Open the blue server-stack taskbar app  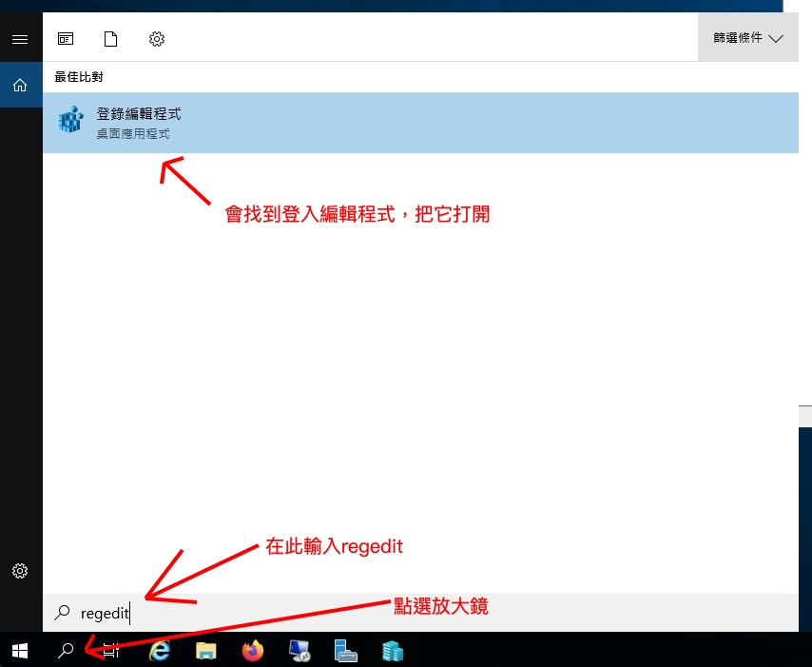(392, 650)
